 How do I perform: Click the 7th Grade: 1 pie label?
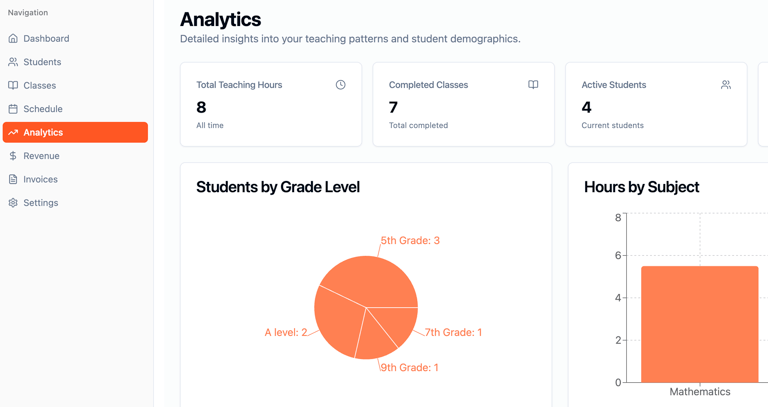pos(453,332)
